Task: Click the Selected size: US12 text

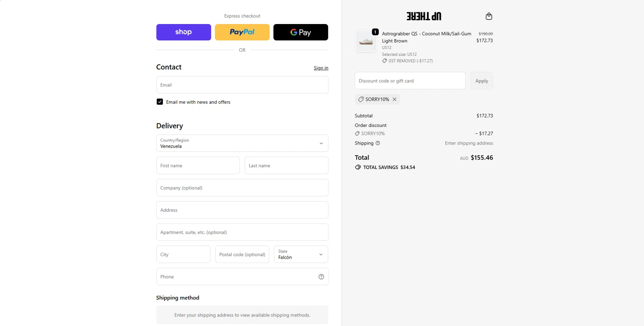Action: tap(399, 54)
